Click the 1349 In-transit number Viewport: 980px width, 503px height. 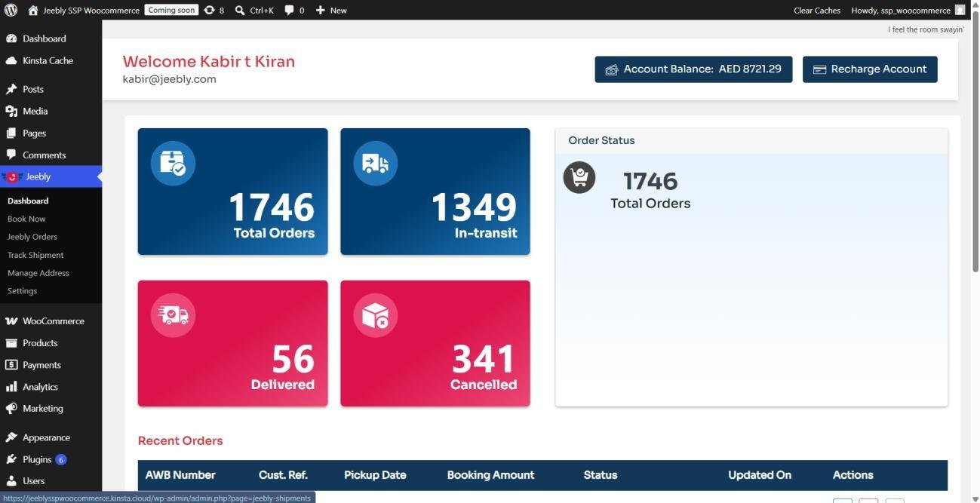point(474,207)
